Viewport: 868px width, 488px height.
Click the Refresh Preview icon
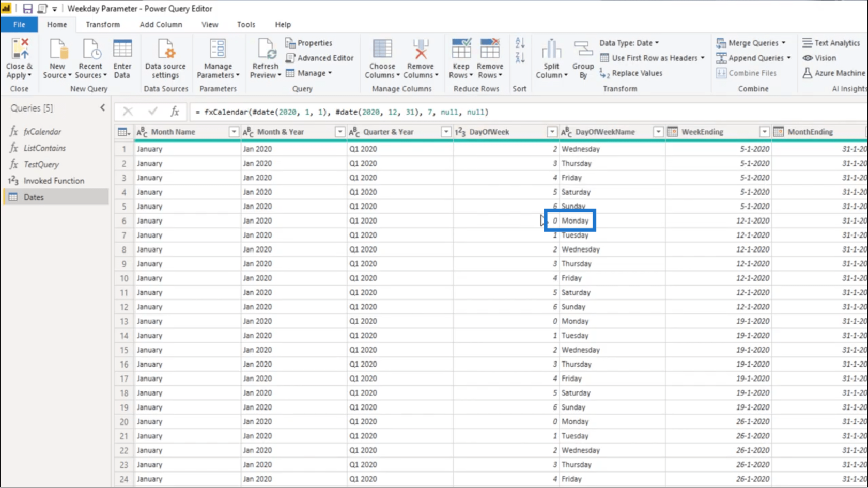(x=266, y=50)
